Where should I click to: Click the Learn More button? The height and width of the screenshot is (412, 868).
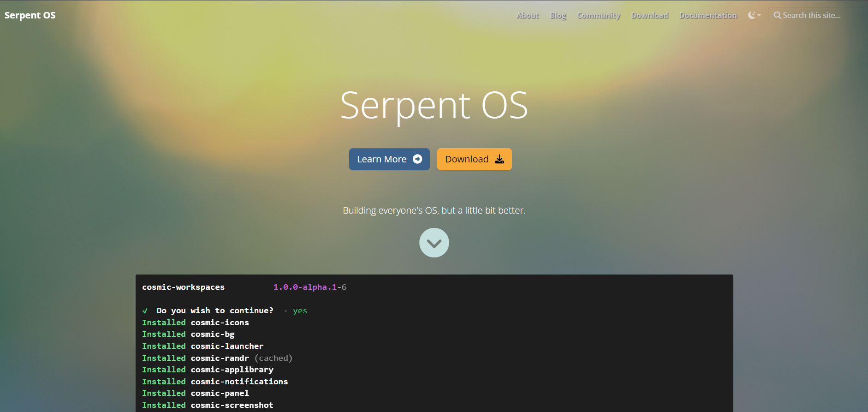pos(389,159)
